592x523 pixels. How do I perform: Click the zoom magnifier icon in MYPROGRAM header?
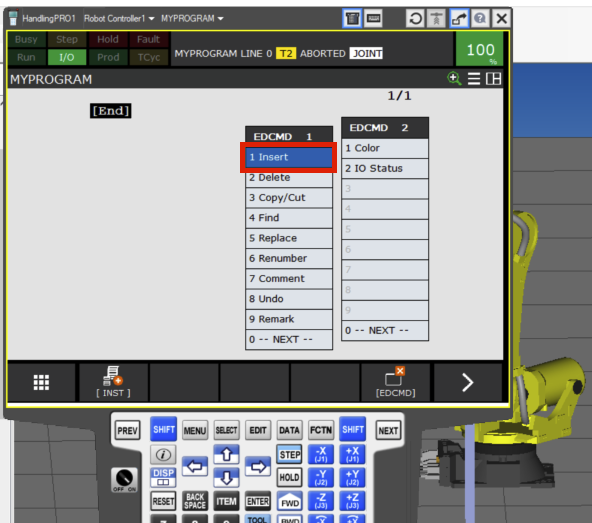tap(454, 79)
